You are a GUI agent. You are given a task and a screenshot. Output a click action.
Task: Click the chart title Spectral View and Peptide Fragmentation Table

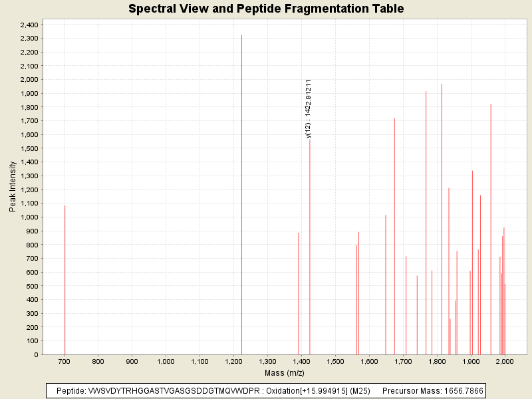click(x=266, y=9)
